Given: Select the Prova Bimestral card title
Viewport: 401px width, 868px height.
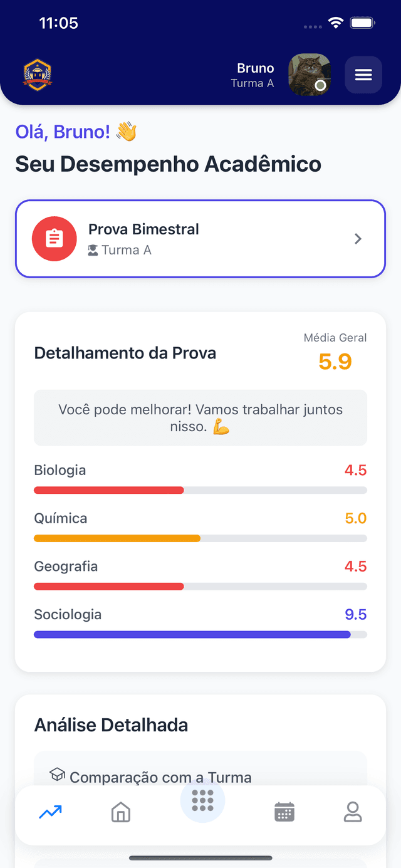Looking at the screenshot, I should click(x=143, y=229).
